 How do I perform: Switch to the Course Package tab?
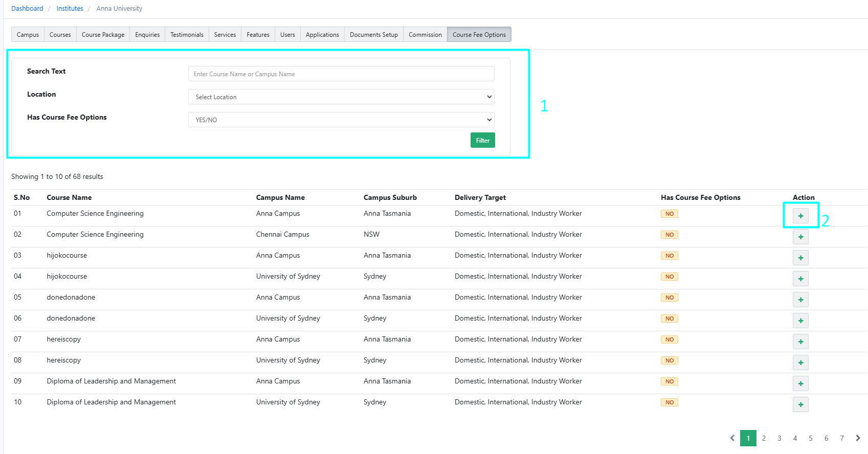point(103,35)
